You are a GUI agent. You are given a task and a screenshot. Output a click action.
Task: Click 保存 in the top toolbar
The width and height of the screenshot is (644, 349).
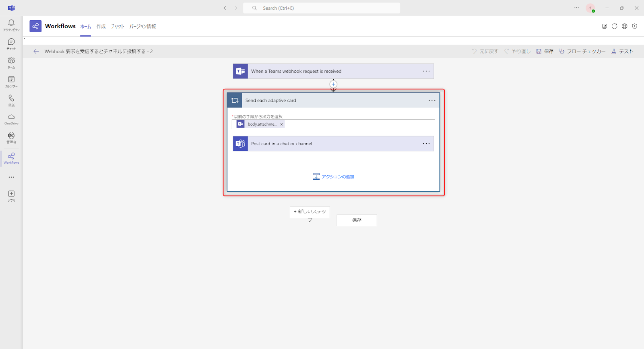click(545, 51)
